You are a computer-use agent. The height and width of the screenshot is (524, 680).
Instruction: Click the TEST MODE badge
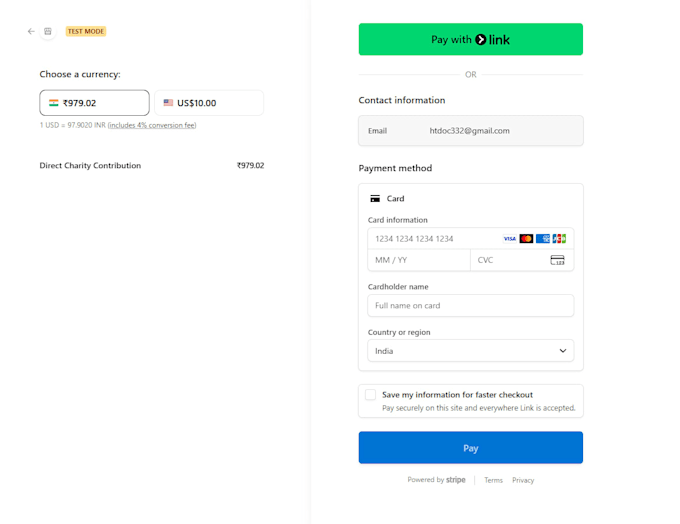click(x=86, y=31)
